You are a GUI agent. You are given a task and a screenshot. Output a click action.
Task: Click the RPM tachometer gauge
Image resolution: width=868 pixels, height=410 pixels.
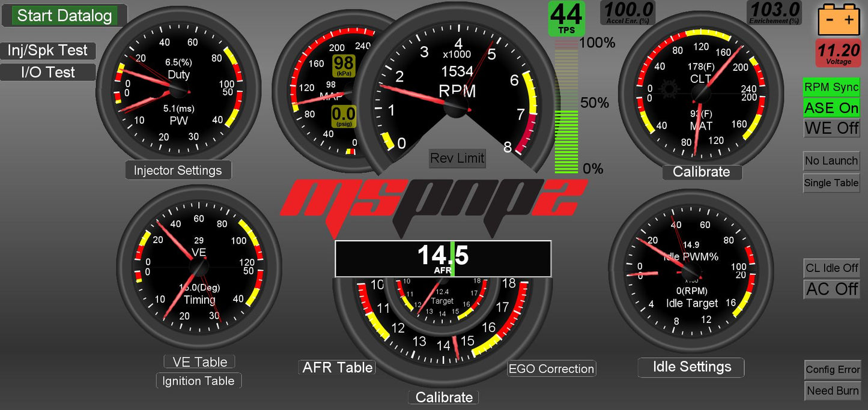[x=457, y=90]
